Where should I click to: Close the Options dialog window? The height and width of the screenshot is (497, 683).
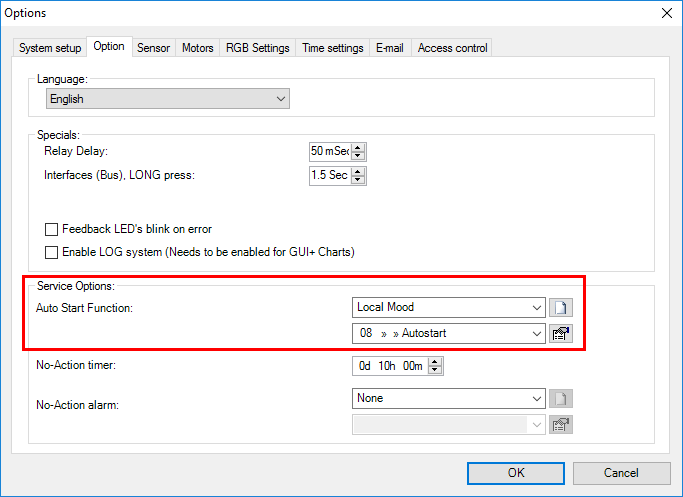click(666, 12)
